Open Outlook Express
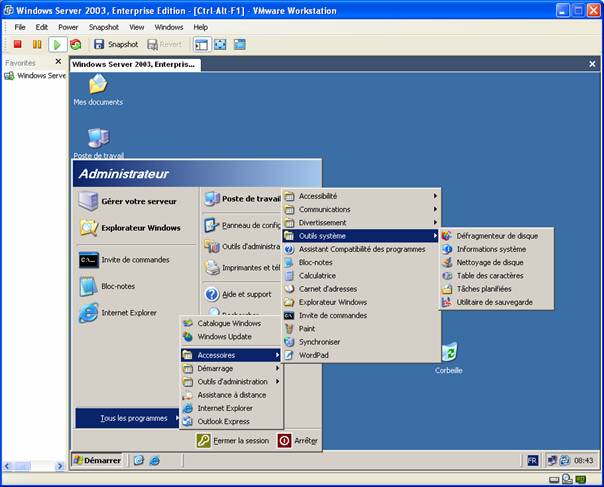604x487 pixels. (x=231, y=422)
